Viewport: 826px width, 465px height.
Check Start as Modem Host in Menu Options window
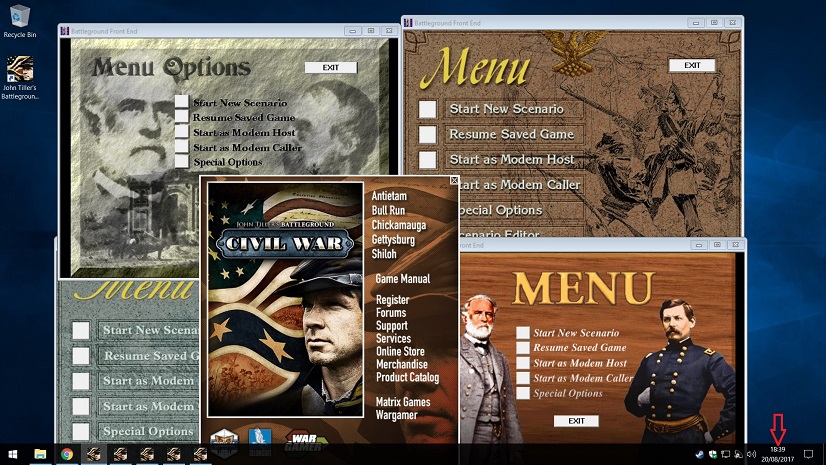pyautogui.click(x=182, y=132)
